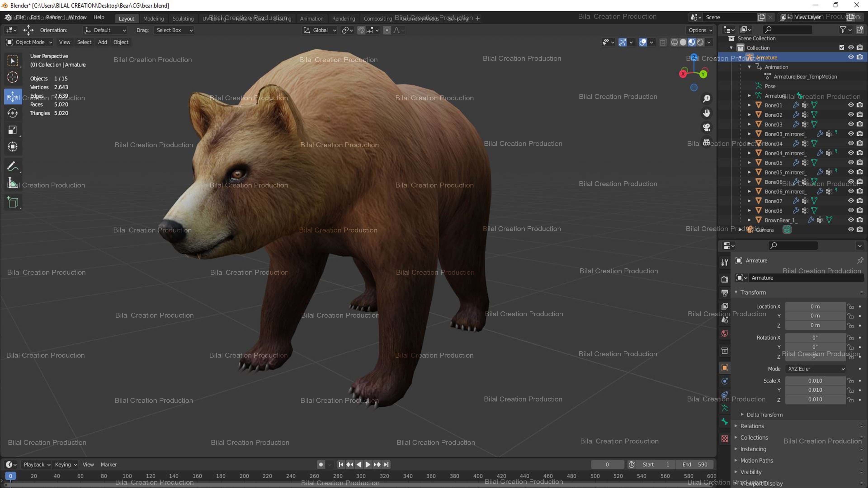Open the timeline Marker menu
The height and width of the screenshot is (488, 868).
coord(108,465)
